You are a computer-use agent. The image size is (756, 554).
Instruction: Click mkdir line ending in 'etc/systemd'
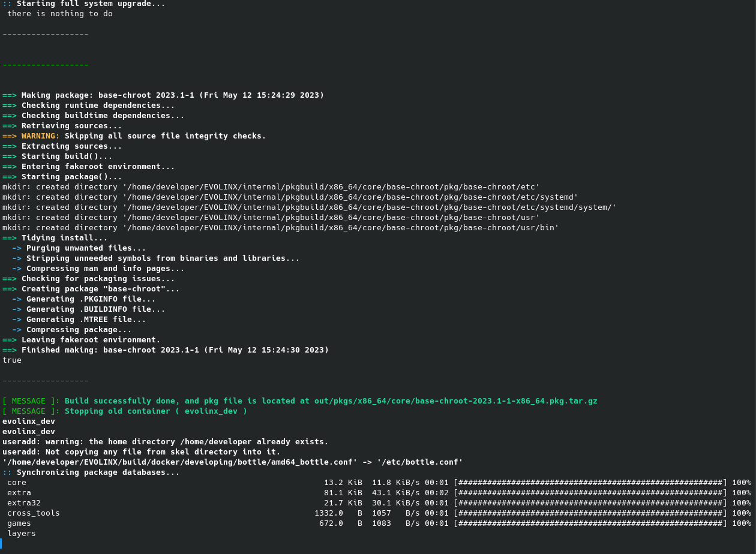point(290,197)
